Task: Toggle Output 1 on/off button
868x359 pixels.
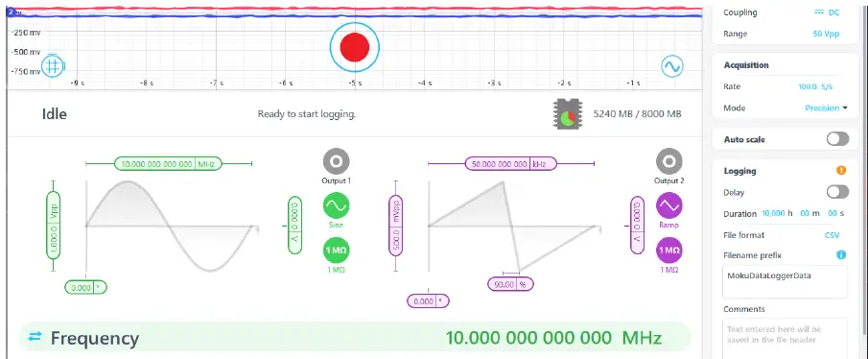Action: pos(336,161)
